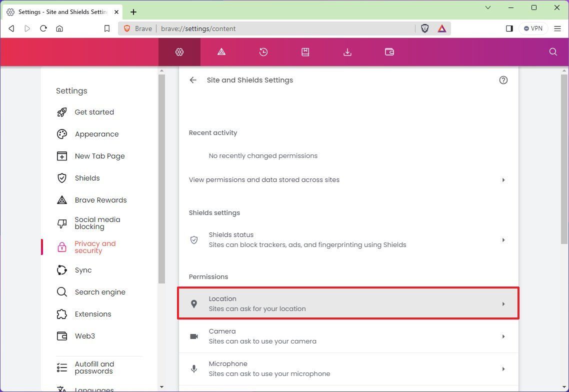Expand the Location permission entry
Image resolution: width=569 pixels, height=392 pixels.
click(x=348, y=303)
